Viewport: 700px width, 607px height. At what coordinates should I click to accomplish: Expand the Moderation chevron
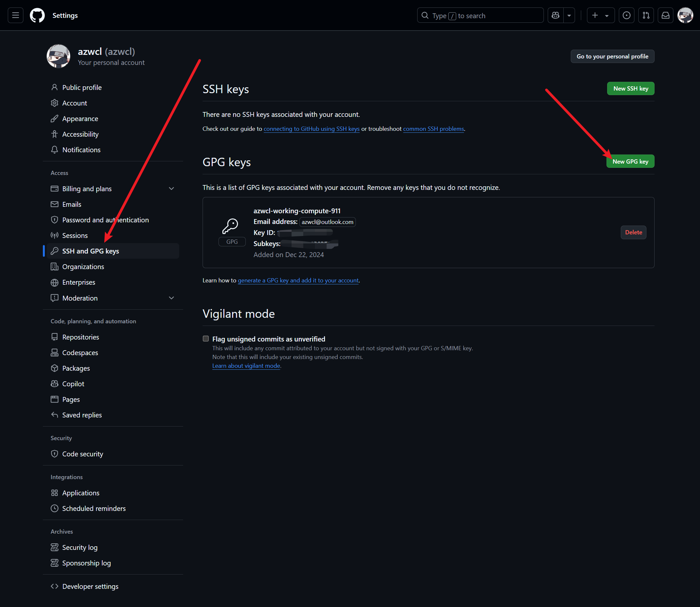tap(171, 298)
